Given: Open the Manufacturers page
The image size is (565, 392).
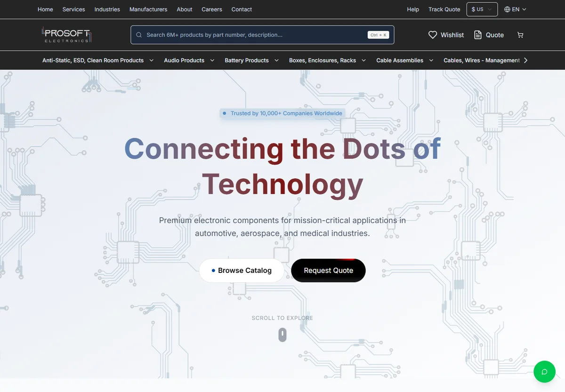Looking at the screenshot, I should (148, 9).
